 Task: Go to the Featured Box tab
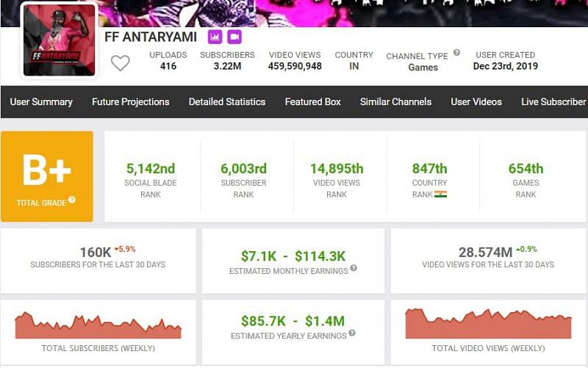313,102
